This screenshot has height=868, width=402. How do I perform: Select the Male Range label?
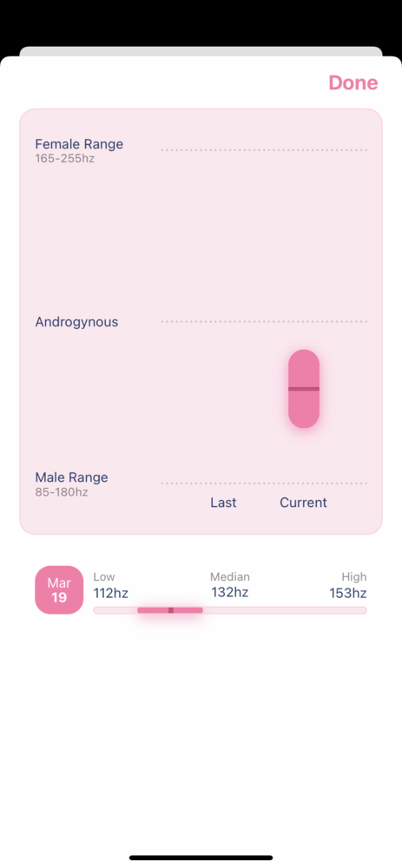pyautogui.click(x=71, y=477)
